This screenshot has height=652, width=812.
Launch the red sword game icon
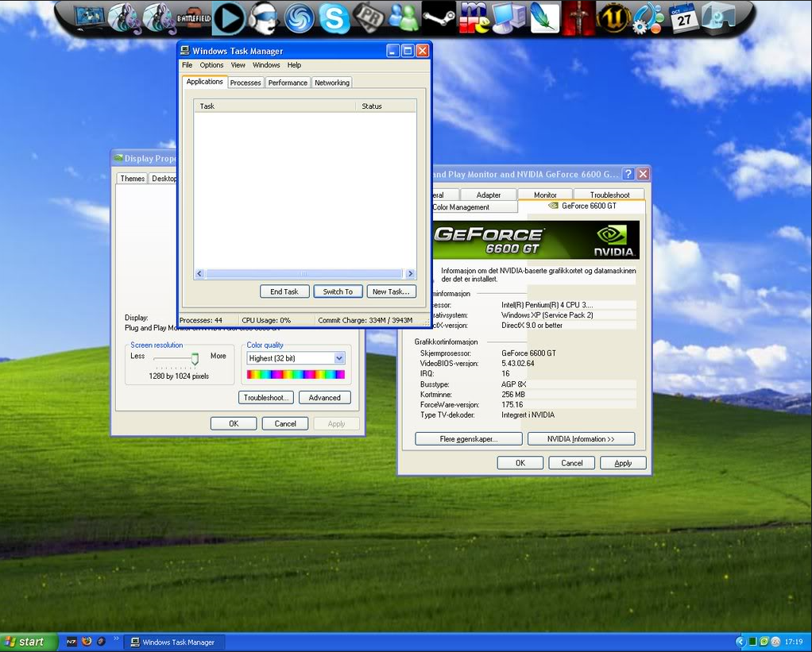578,18
